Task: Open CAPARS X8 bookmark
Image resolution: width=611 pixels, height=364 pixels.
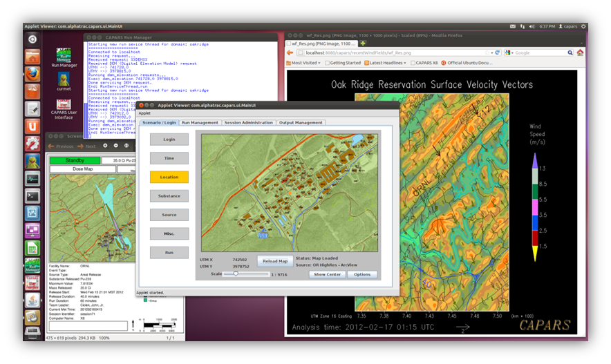Action: coord(424,63)
